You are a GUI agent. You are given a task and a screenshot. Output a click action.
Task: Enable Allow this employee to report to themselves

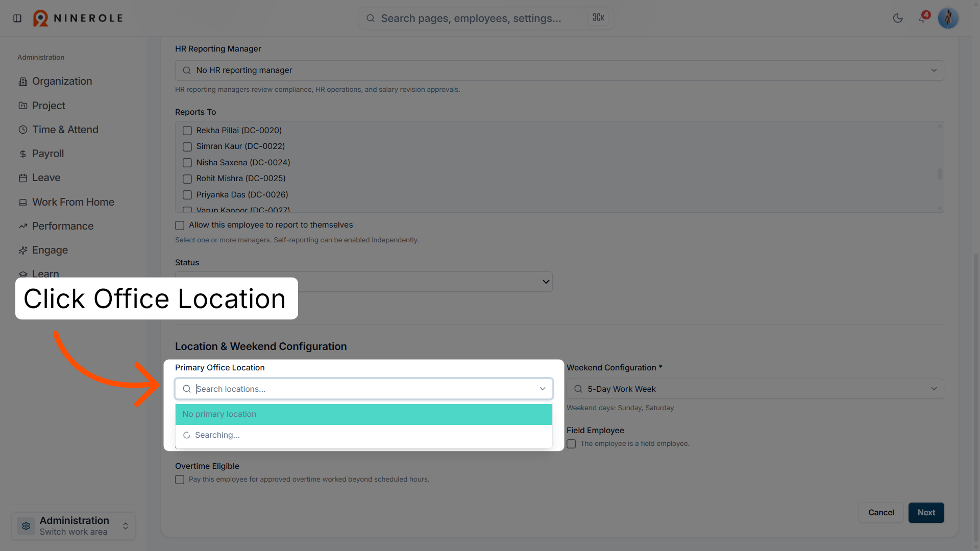[180, 226]
